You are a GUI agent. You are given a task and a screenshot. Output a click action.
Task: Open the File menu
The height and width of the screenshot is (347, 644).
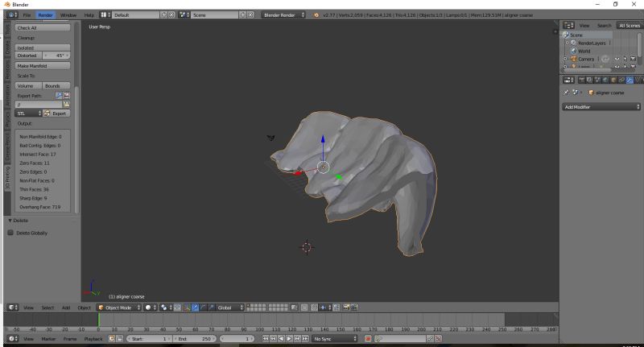click(x=27, y=14)
